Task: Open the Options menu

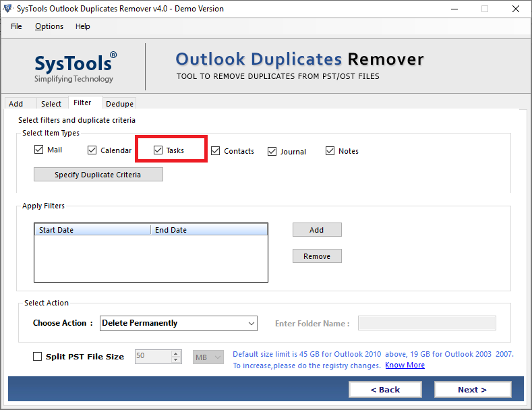Action: tap(49, 26)
